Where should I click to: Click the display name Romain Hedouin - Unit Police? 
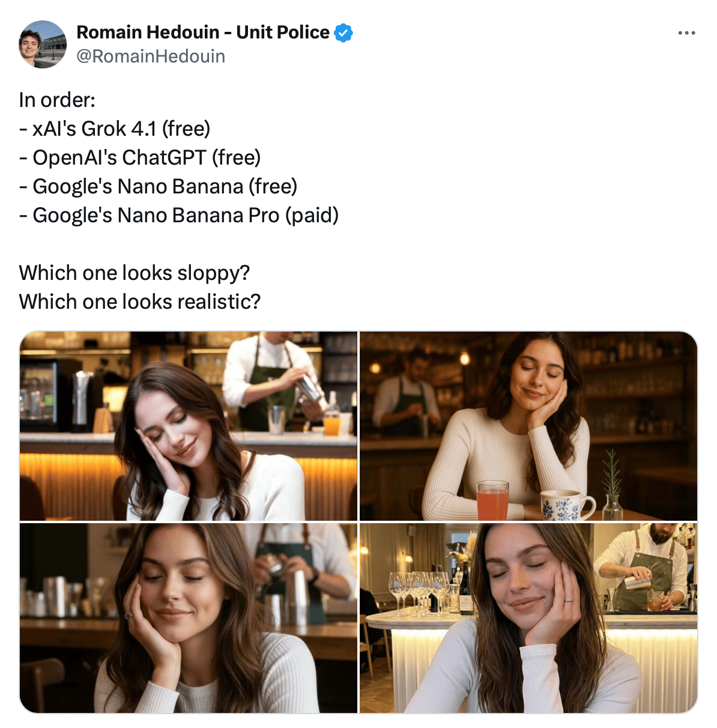pos(203,32)
